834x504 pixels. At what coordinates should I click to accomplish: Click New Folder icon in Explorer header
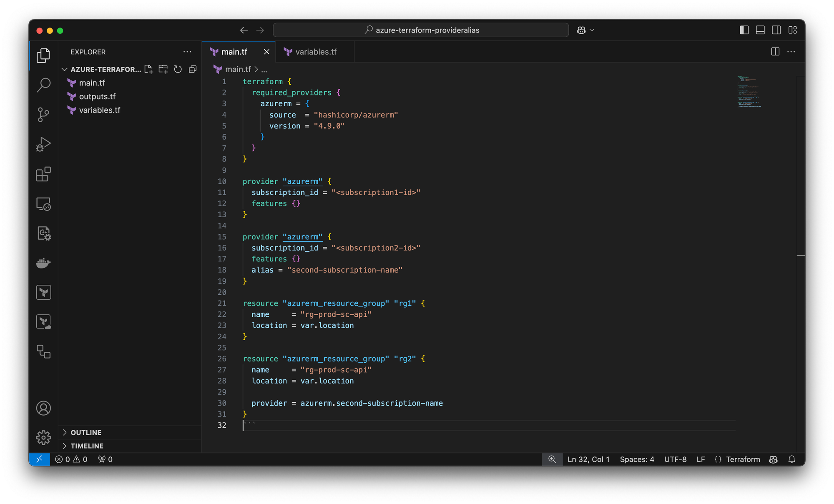tap(163, 69)
